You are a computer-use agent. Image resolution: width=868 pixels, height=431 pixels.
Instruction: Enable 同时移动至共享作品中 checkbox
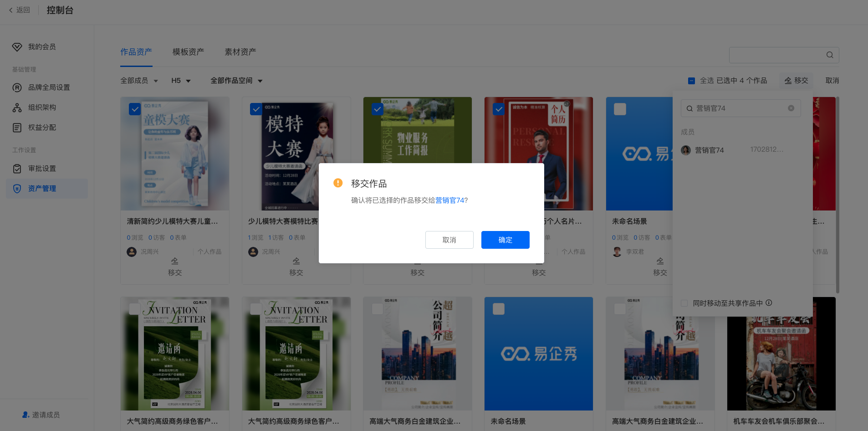coord(684,303)
